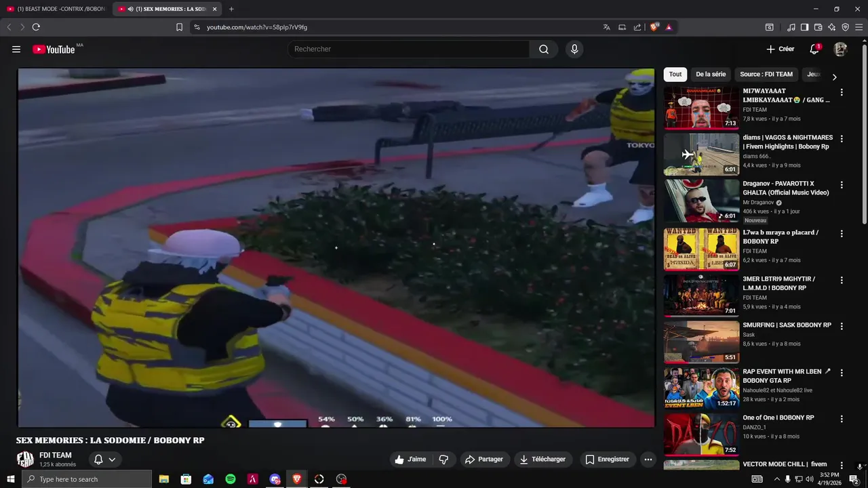Open options for MI7WAYAAAT LMIBKAYAAAAT video
Screen dimensions: 868x488
[x=842, y=92]
